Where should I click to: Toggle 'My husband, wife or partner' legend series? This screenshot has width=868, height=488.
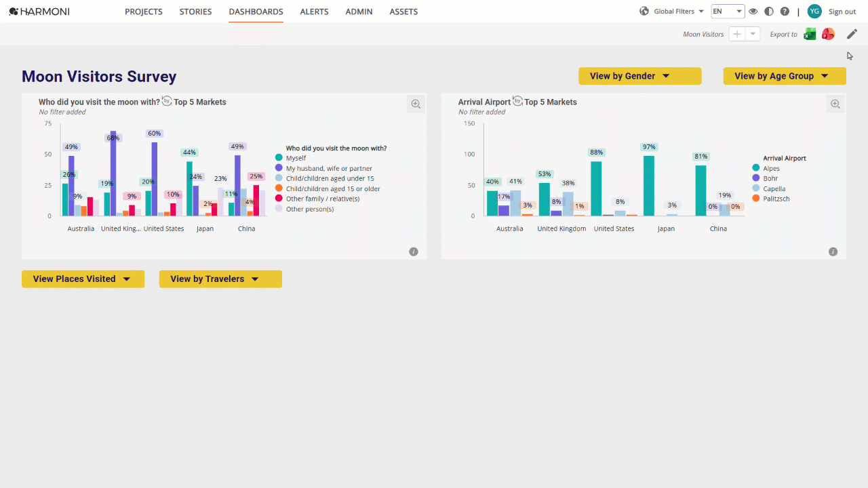(323, 168)
